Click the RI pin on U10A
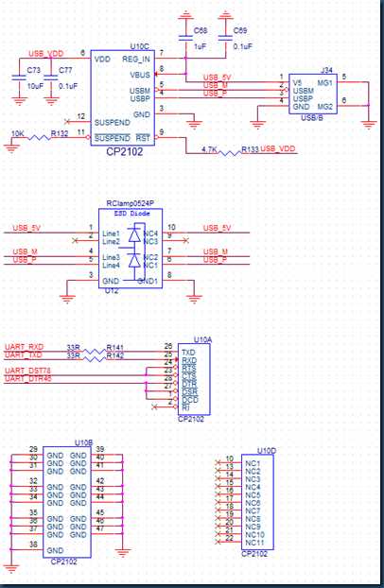Screen dimensions: 384x588 [x=185, y=407]
